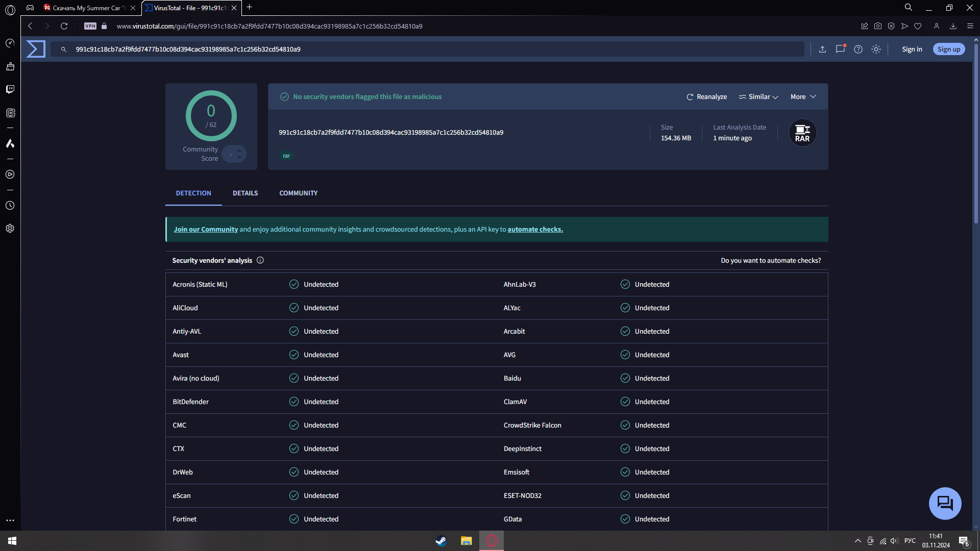The image size is (980, 551).
Task: Open ad blocker shield icon in address bar
Action: [x=891, y=26]
